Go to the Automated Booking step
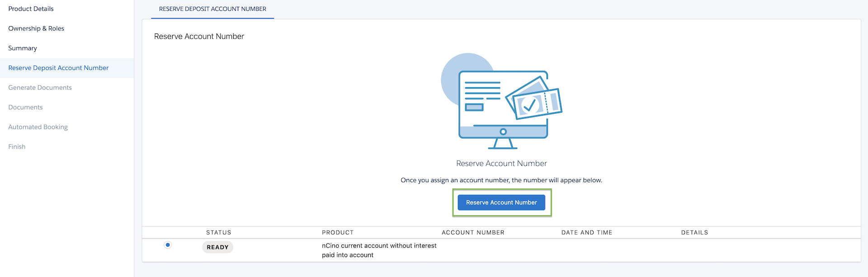868x277 pixels. (38, 127)
